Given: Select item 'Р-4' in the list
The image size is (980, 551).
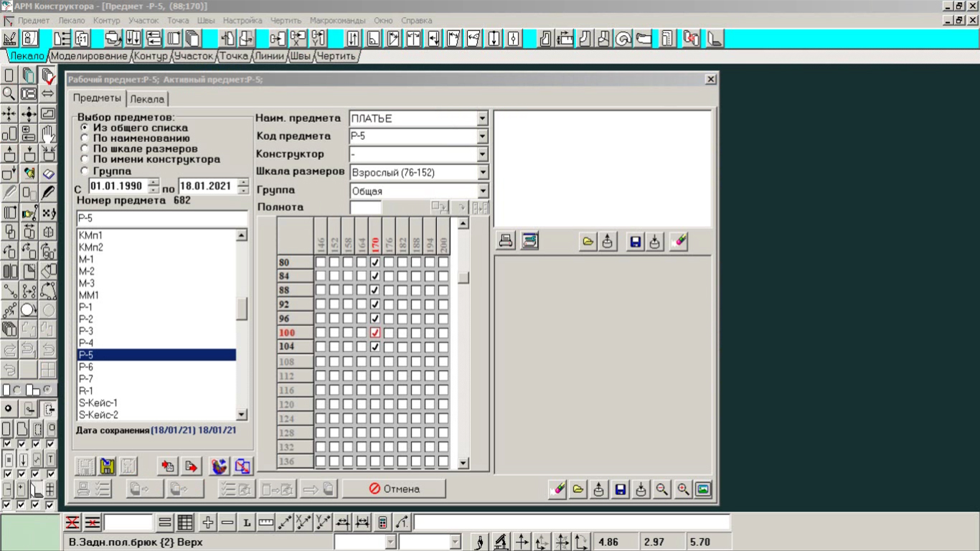Looking at the screenshot, I should click(156, 343).
